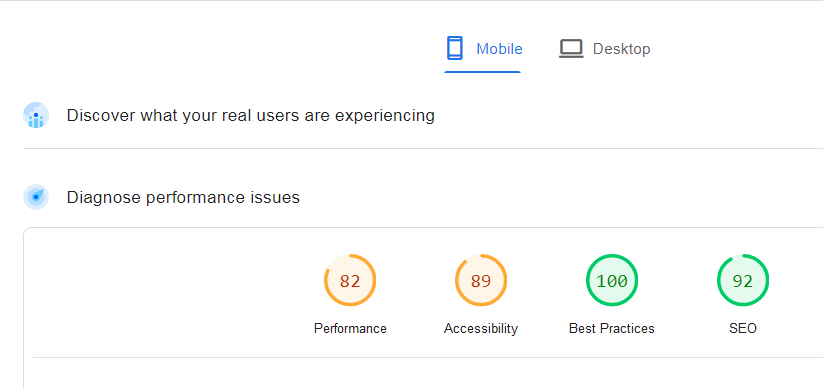Open the SEO score gauge showing 92
The width and height of the screenshot is (823, 389).
click(x=743, y=280)
